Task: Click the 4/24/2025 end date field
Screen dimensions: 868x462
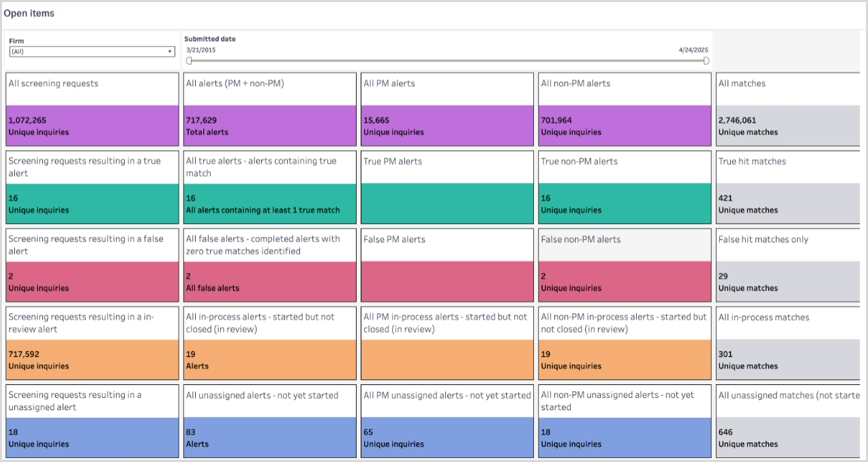Action: coord(693,50)
